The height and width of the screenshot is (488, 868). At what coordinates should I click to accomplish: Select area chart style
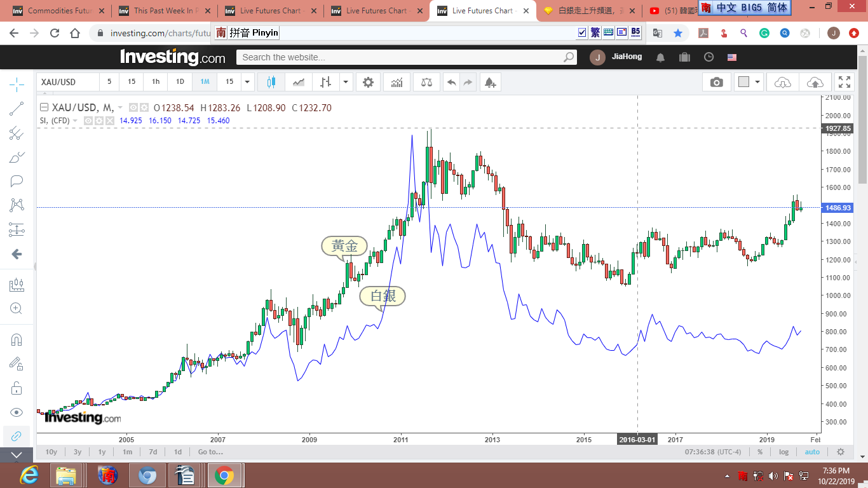pos(298,82)
